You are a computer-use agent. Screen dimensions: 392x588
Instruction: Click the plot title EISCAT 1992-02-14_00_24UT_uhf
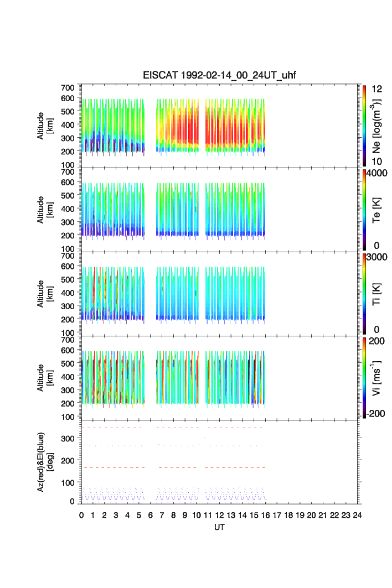[x=219, y=75]
